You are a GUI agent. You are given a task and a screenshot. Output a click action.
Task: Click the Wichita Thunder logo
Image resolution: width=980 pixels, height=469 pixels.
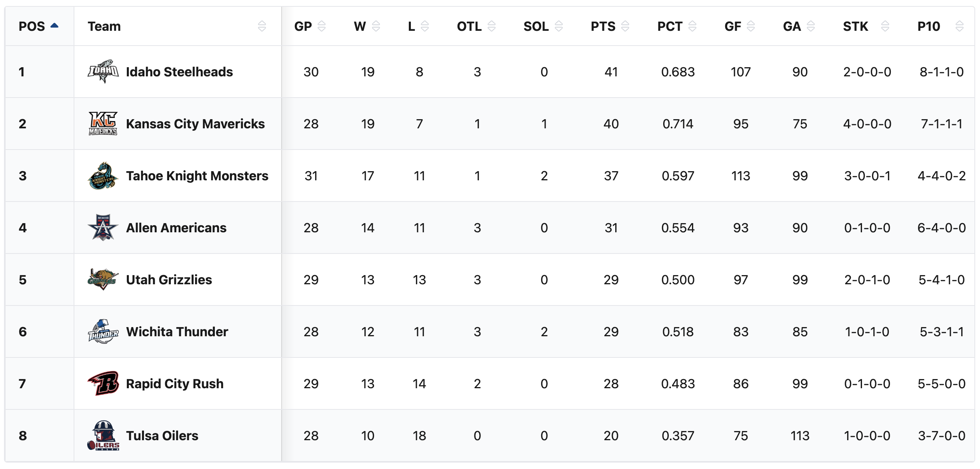[x=103, y=331]
